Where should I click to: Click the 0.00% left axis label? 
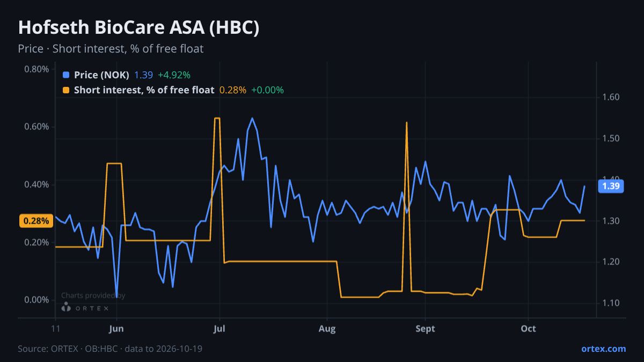tap(36, 300)
